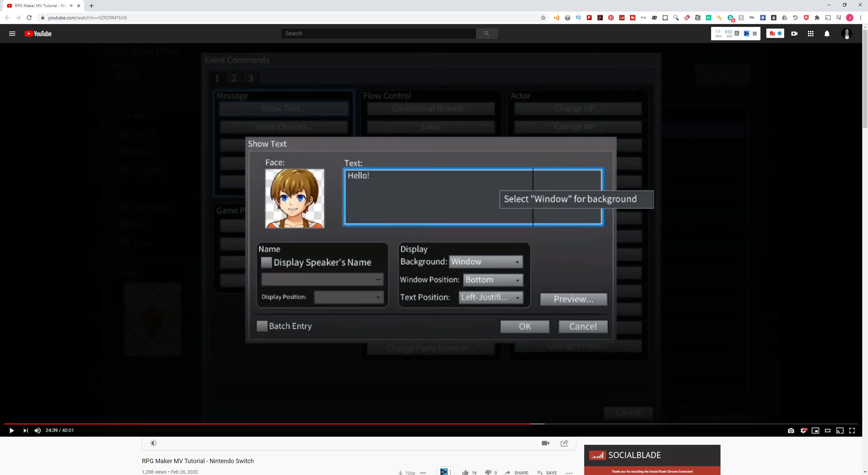Click the Chrome media control music-note icon
The width and height of the screenshot is (868, 475).
[x=839, y=18]
